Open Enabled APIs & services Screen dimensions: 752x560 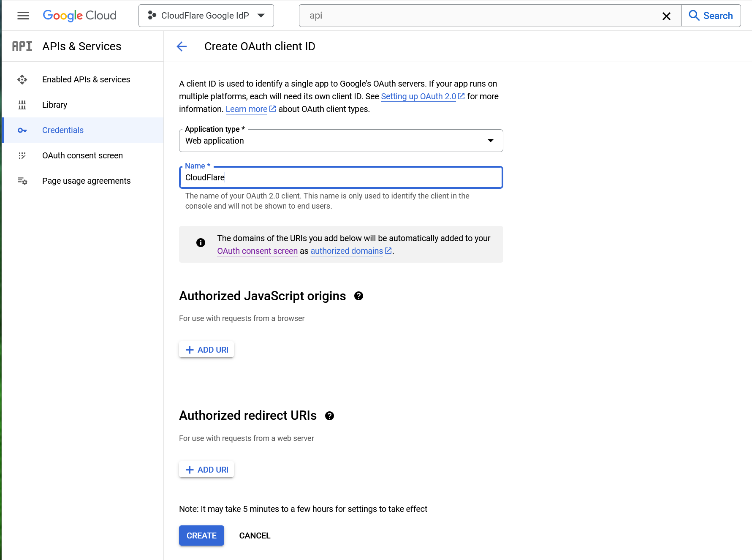(x=83, y=79)
